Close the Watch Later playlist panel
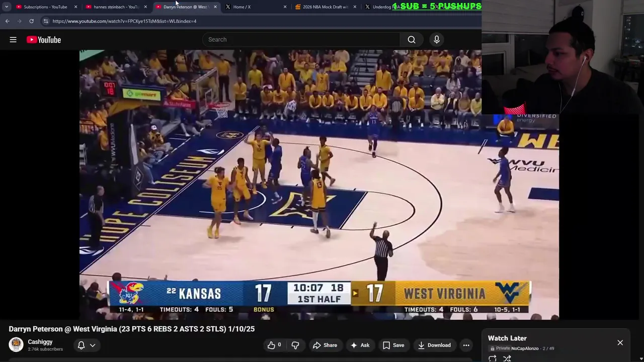This screenshot has width=644, height=362. point(620,342)
